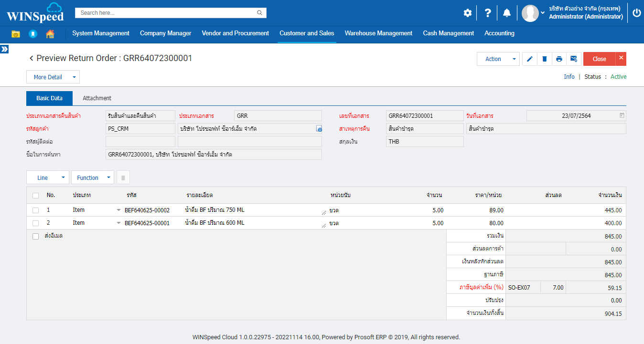The image size is (644, 344).
Task: Open the System Management menu
Action: coord(101,33)
